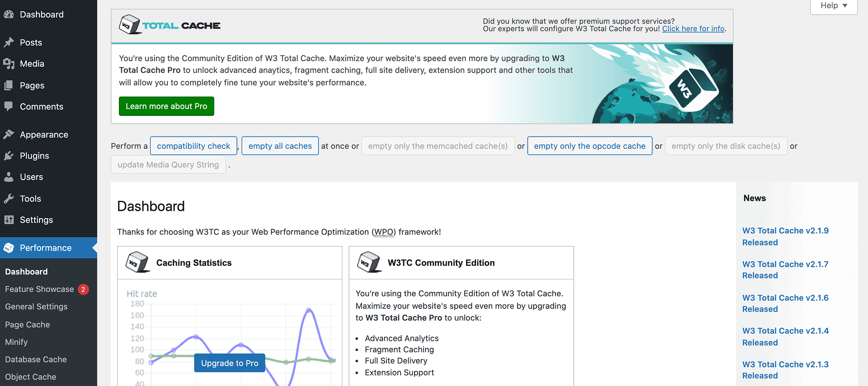Go to the Users menu
The height and width of the screenshot is (386, 868).
point(49,177)
